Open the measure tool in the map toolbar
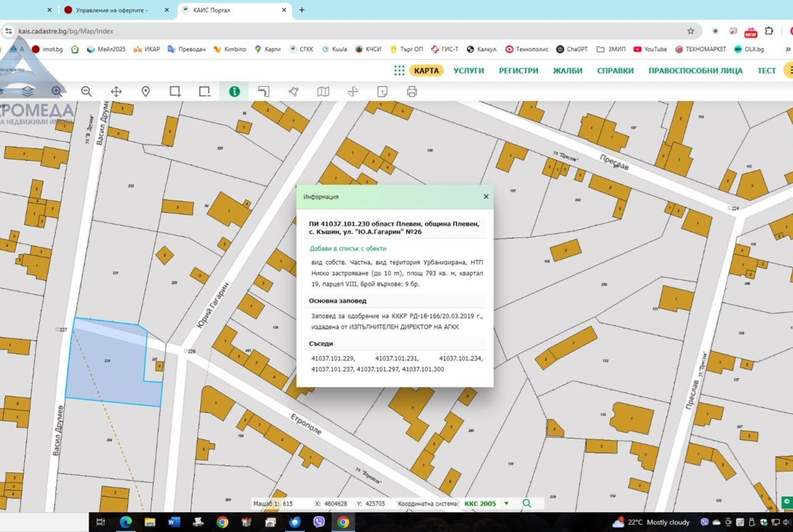Screen dimensions: 793x532 (x=264, y=91)
